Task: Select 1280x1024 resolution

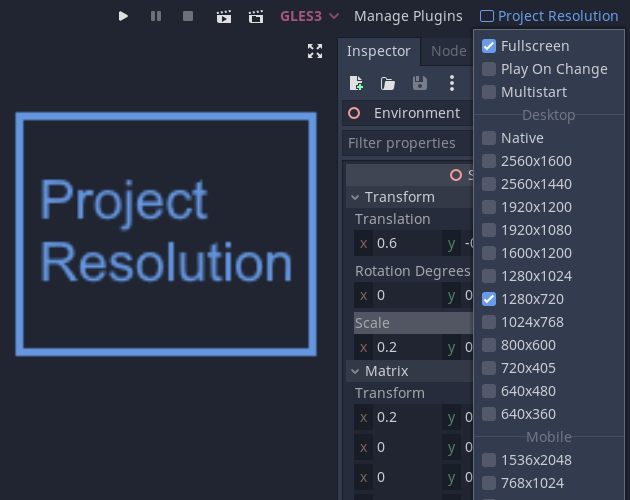Action: [x=489, y=276]
